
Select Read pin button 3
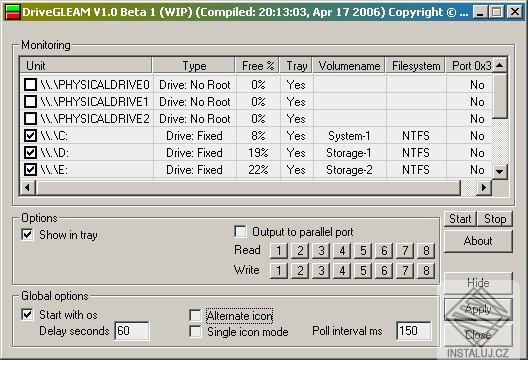click(x=321, y=251)
